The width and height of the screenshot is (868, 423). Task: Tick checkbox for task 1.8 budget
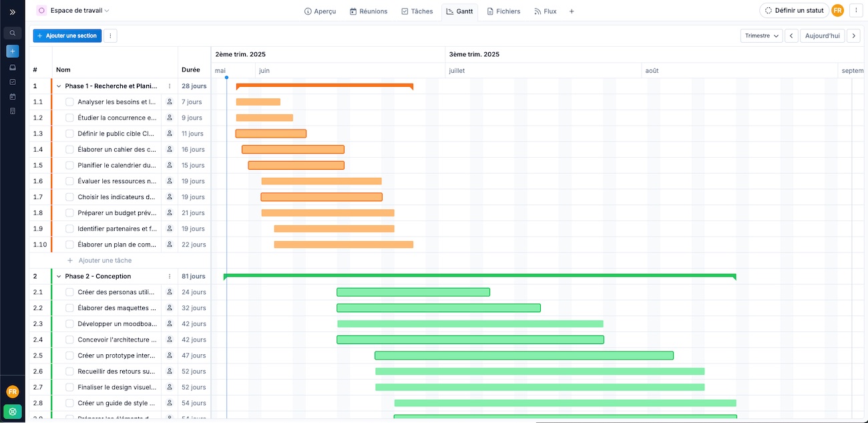(69, 213)
